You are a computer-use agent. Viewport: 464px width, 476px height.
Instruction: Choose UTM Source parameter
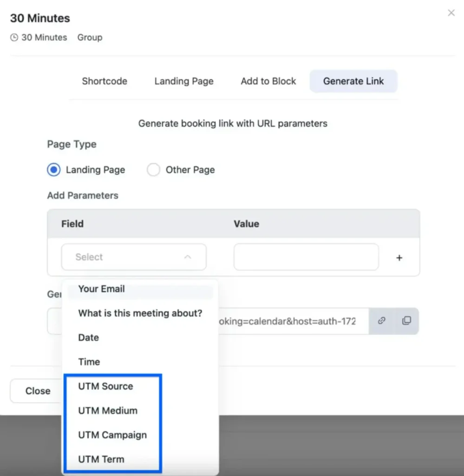pyautogui.click(x=105, y=386)
